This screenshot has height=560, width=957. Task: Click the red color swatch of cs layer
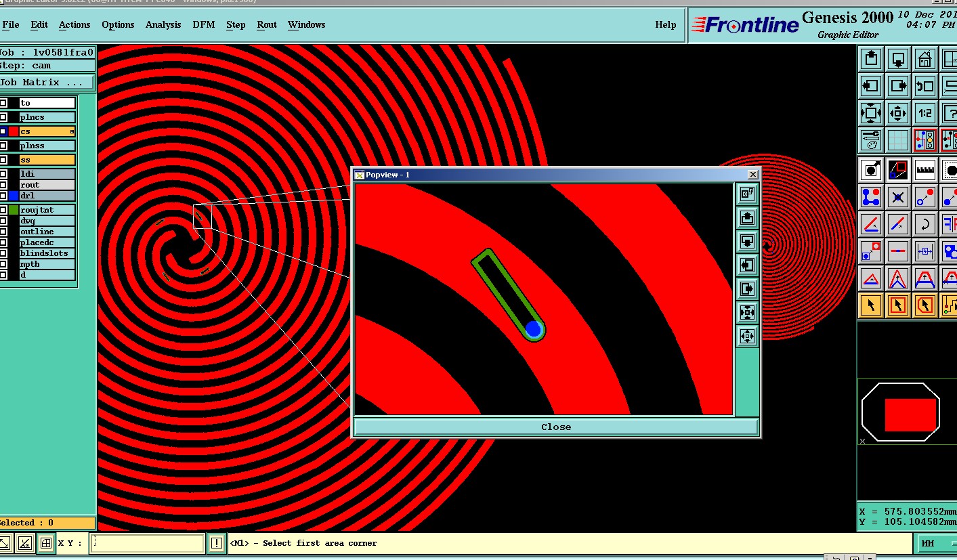tap(14, 131)
